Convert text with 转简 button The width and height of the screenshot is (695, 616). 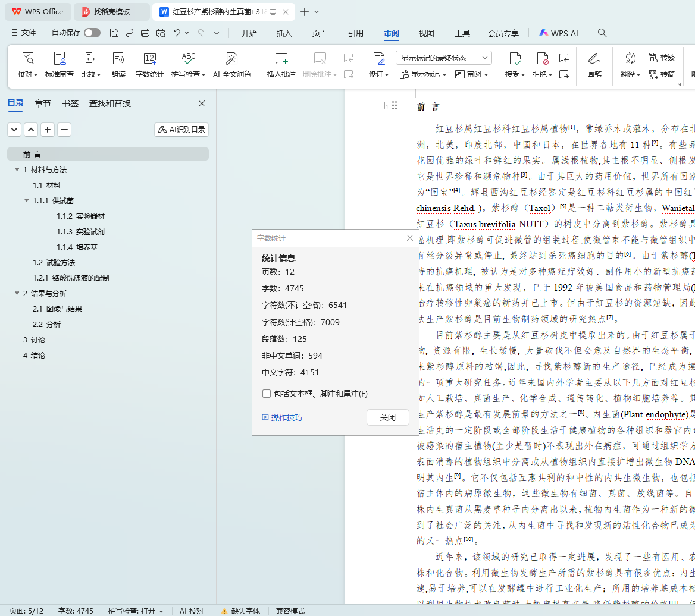(x=661, y=74)
